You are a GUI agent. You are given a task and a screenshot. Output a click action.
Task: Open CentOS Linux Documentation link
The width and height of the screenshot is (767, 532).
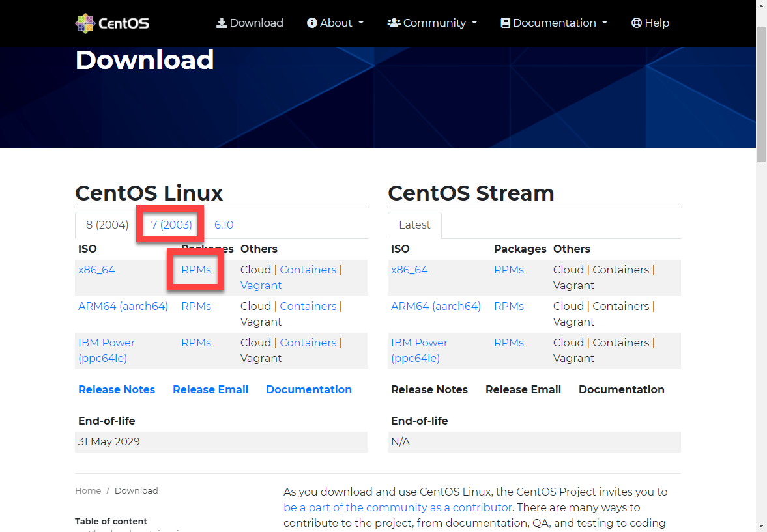tap(309, 389)
